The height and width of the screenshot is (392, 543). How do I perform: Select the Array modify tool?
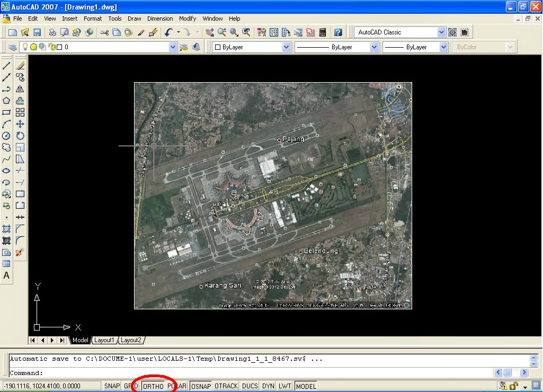(20, 112)
